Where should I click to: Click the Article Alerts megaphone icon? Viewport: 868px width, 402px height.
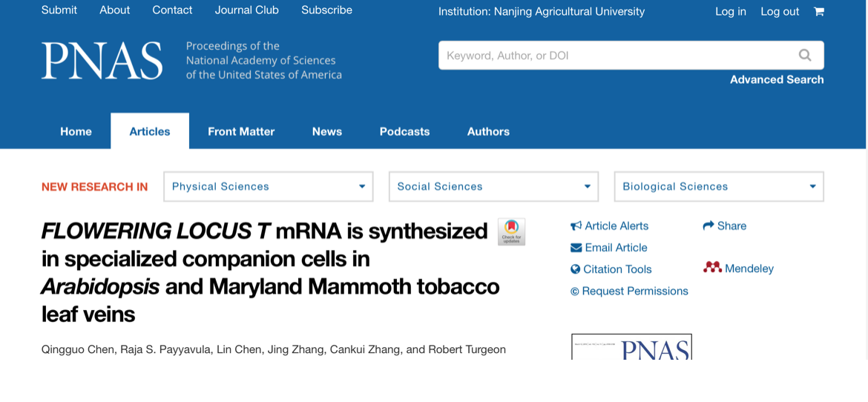(x=576, y=226)
